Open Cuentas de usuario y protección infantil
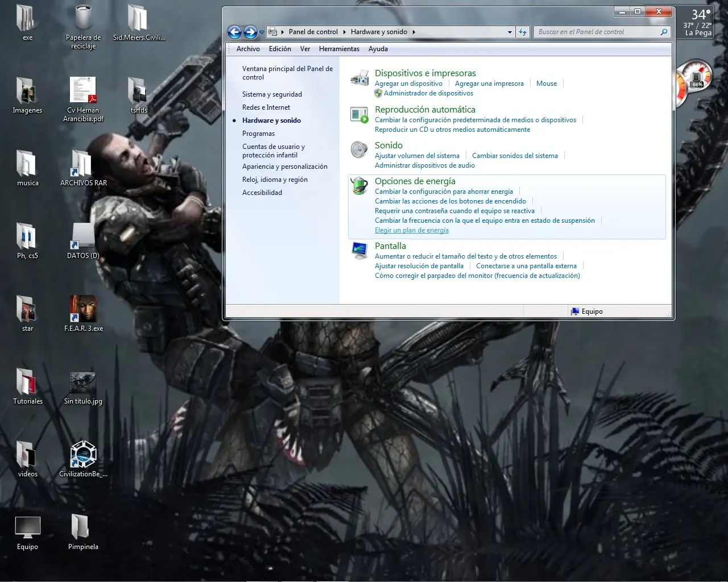The image size is (728, 582). point(274,151)
